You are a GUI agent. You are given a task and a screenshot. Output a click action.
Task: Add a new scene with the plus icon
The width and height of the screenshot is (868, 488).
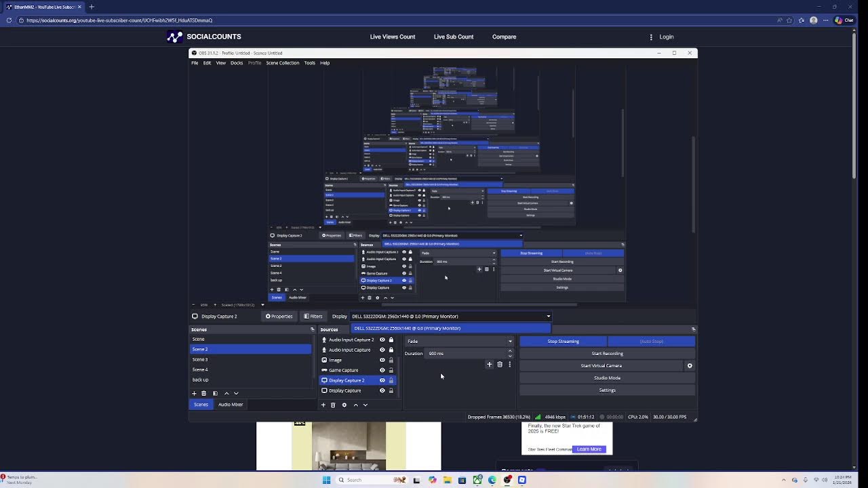194,393
